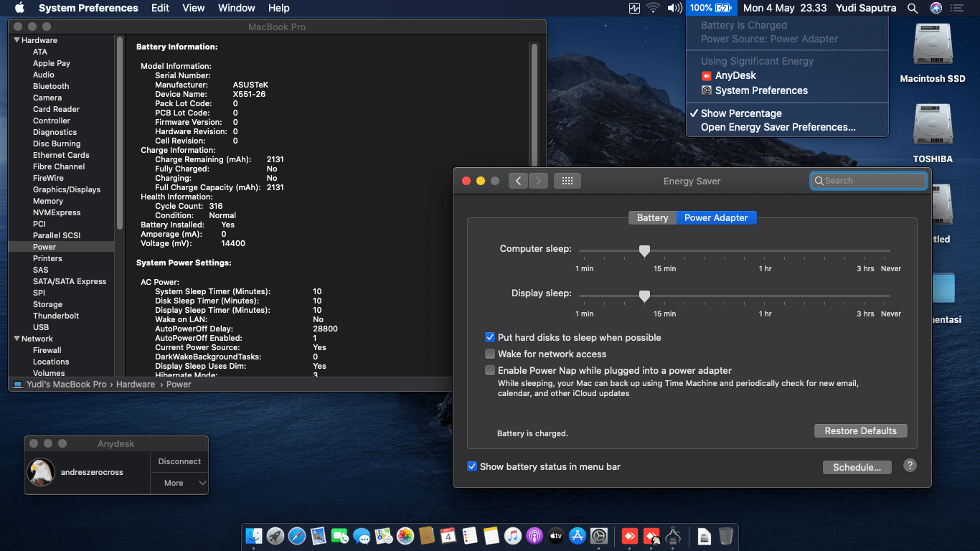Collapse the Hardware section in System Information sidebar
This screenshot has height=551, width=980.
coord(17,40)
